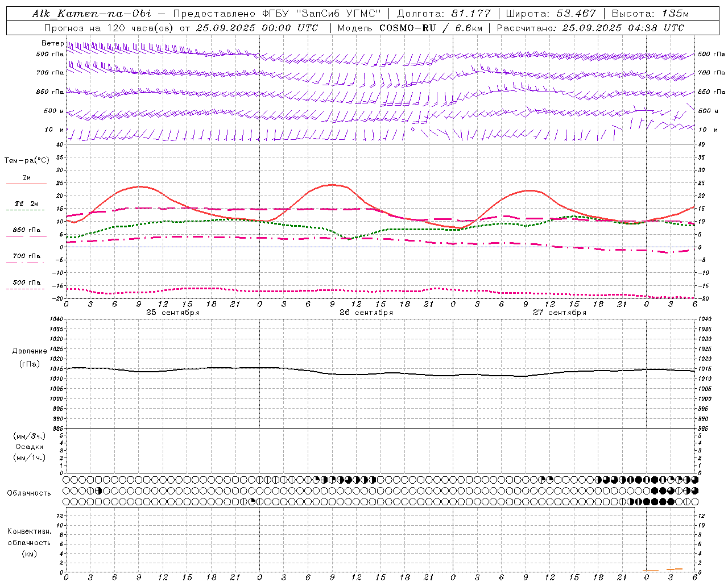This screenshot has width=728, height=582.
Task: Click the Ветер wind panel label
Action: pos(52,43)
